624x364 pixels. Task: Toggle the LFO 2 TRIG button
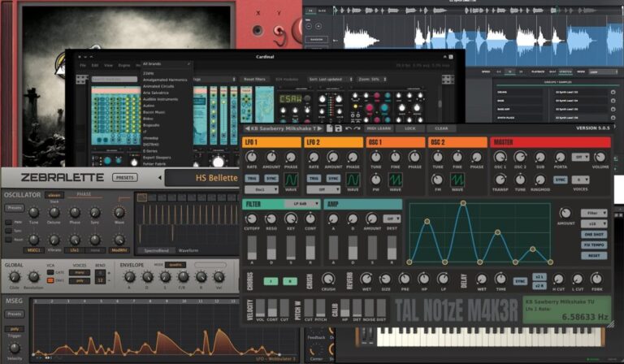[314, 178]
